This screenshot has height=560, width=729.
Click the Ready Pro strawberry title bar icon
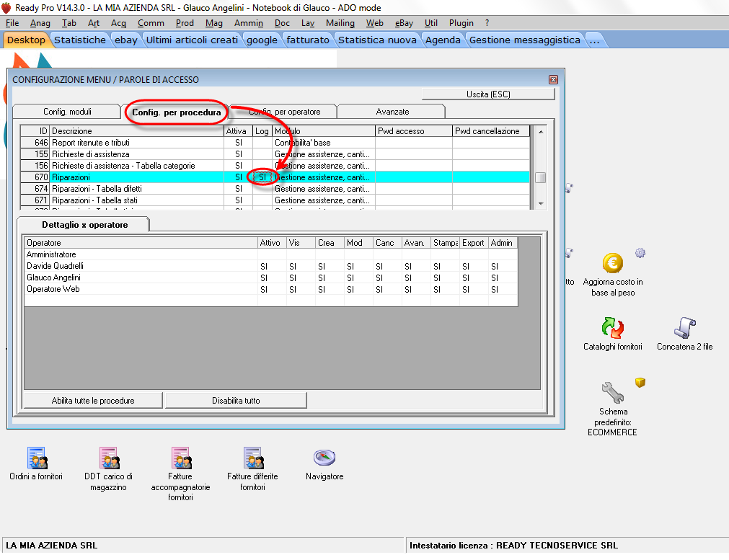click(x=6, y=8)
